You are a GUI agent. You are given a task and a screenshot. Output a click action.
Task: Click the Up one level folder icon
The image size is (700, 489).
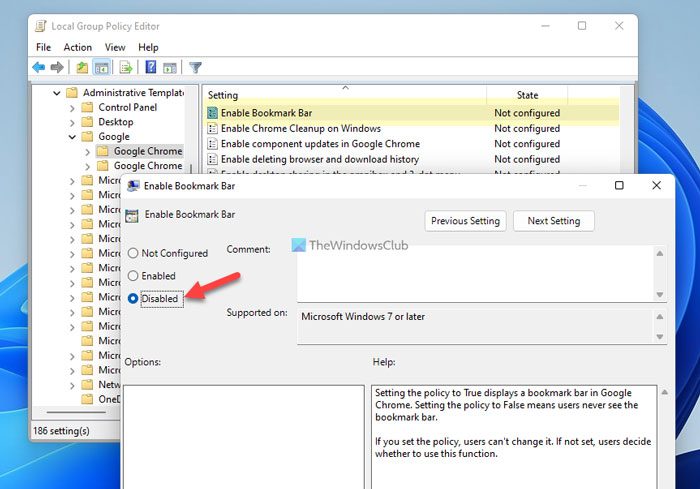tap(82, 67)
